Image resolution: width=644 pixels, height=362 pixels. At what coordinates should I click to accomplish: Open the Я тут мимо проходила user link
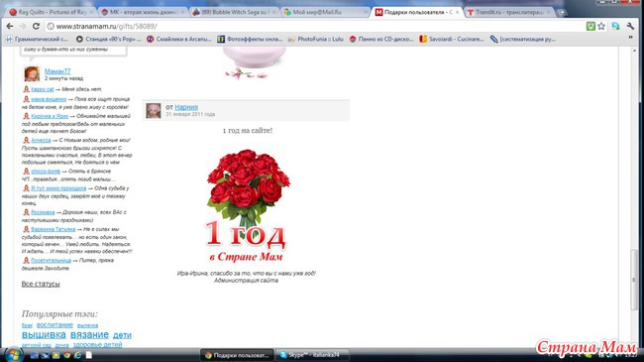point(58,188)
